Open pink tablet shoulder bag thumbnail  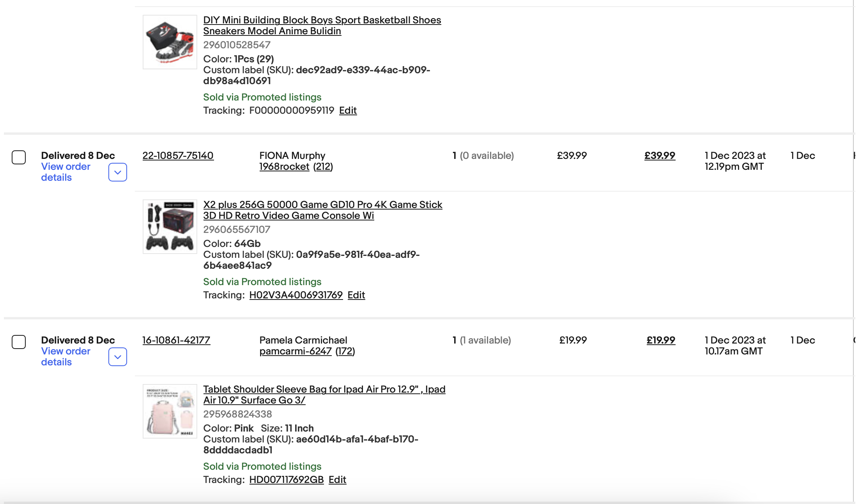[170, 411]
